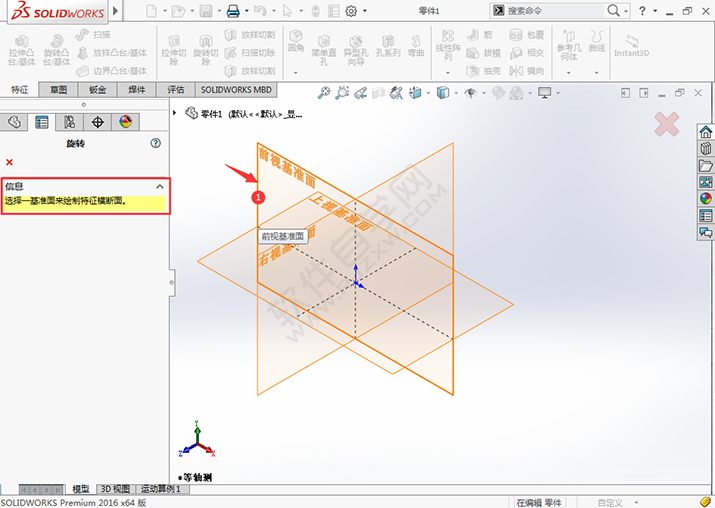Viewport: 715px width, 508px height.
Task: Click the Extruded Cut (拉伸切除) tool
Action: click(x=174, y=50)
